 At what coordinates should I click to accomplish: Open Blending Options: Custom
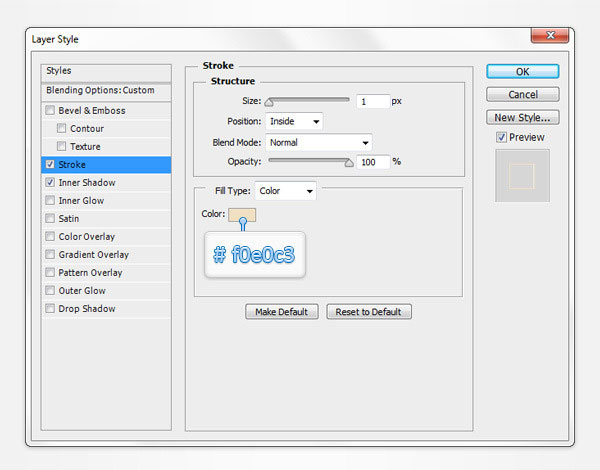[101, 90]
